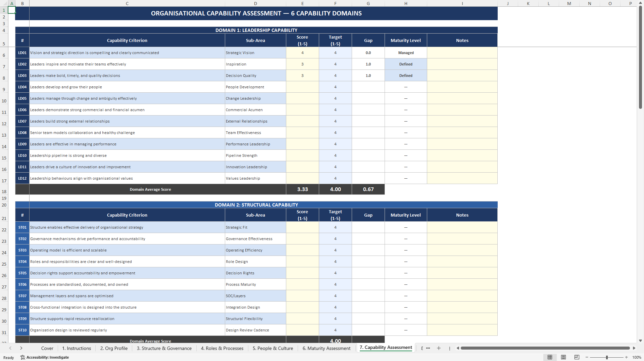Switch to Normal view icon

(550, 357)
